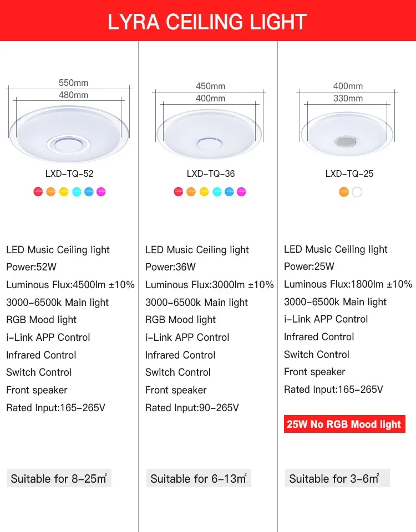Click the LXD-TQ-36 ceiling light image

[209, 135]
